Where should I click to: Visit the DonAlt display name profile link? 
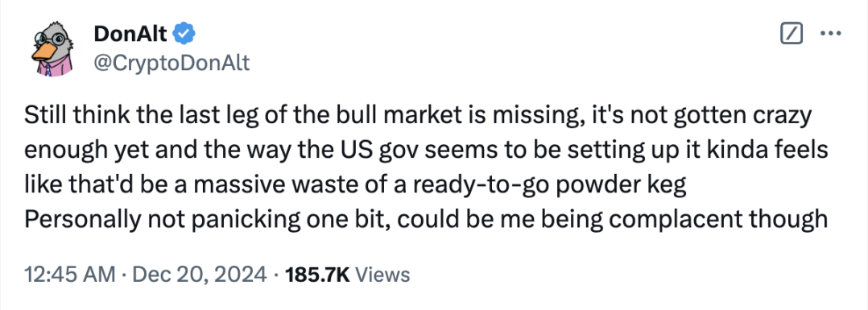pos(131,35)
